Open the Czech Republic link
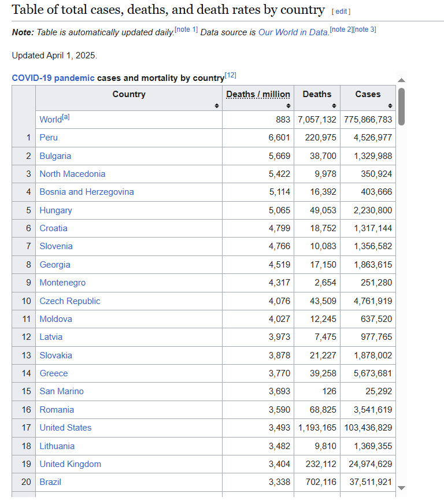Screen dimensions: 444x504 (x=70, y=301)
